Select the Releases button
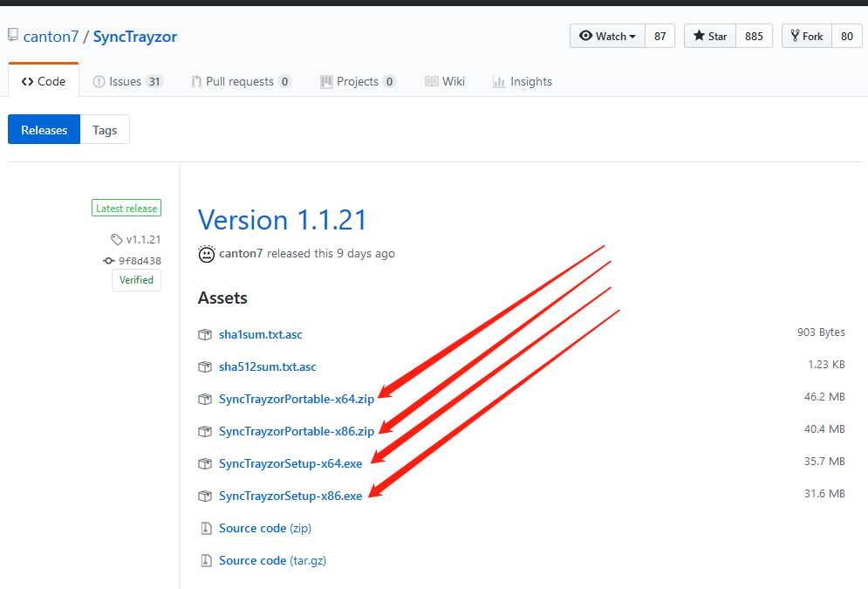Viewport: 868px width, 589px height. click(44, 129)
